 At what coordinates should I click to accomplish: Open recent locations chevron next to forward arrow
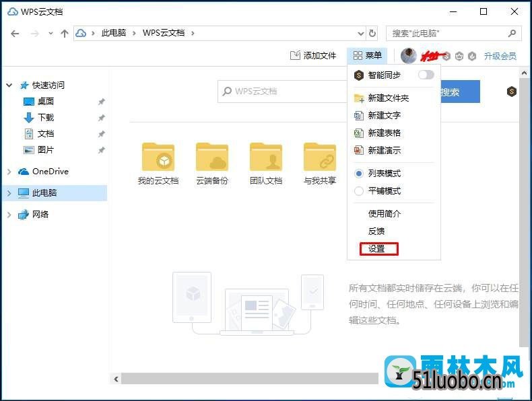click(x=51, y=34)
